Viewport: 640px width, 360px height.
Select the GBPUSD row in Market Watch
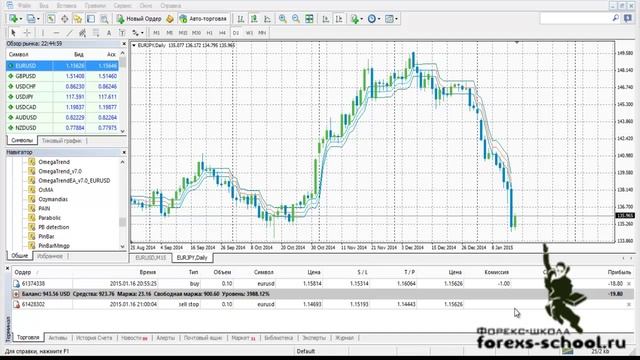(62, 76)
